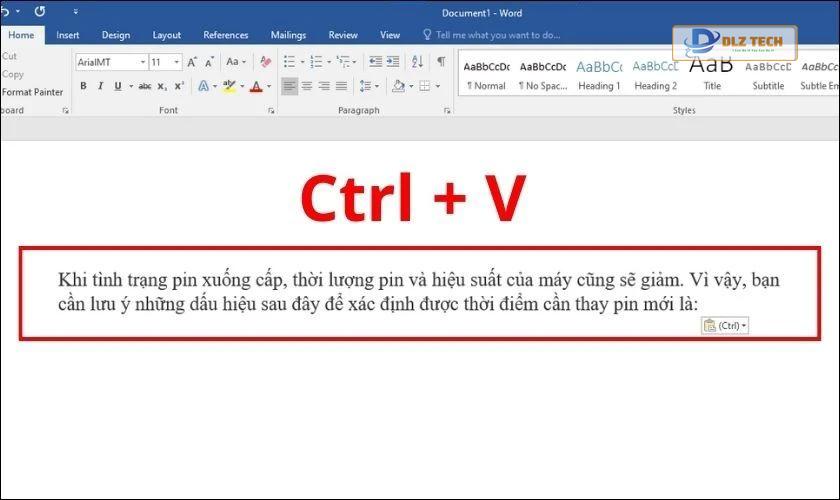This screenshot has width=840, height=500.
Task: Apply the No Spacing style
Action: (x=543, y=74)
